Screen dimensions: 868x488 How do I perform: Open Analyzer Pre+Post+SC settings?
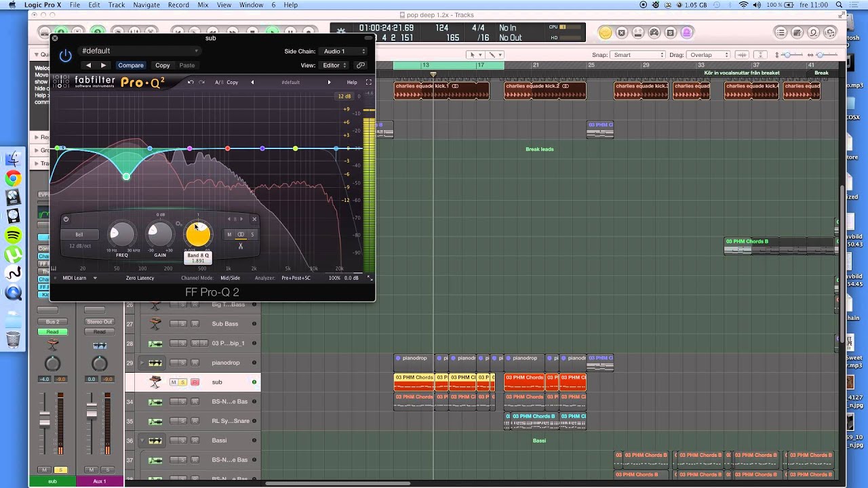pyautogui.click(x=296, y=278)
